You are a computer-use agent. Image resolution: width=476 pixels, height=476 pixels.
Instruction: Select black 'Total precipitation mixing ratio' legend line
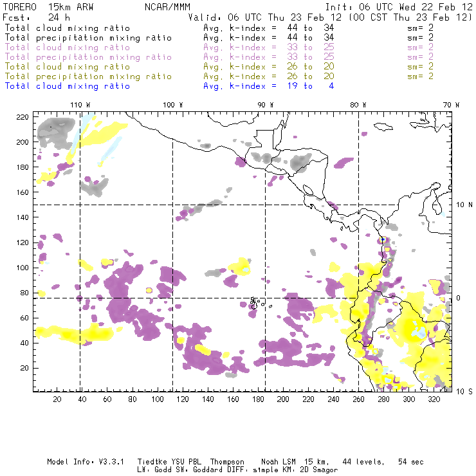coord(88,38)
